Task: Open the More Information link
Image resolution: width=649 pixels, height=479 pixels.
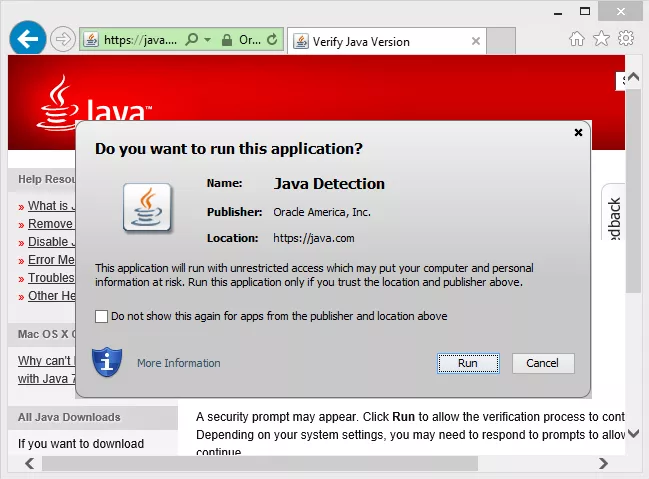Action: click(x=179, y=363)
